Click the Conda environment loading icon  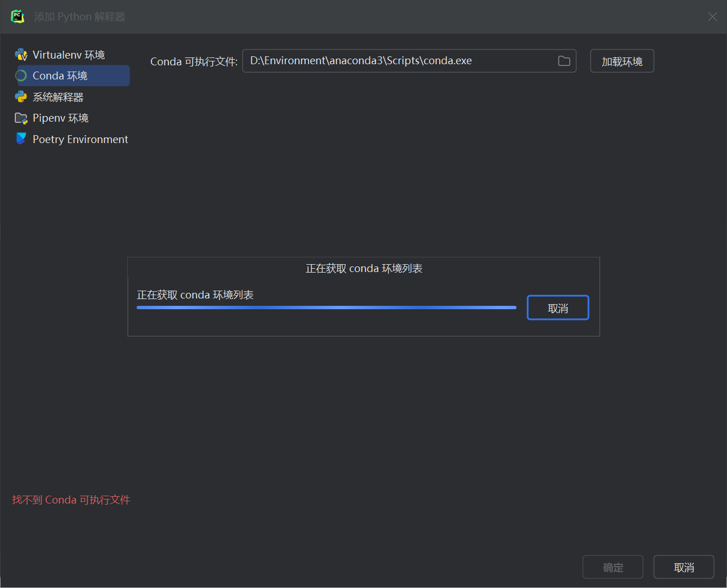[x=21, y=75]
